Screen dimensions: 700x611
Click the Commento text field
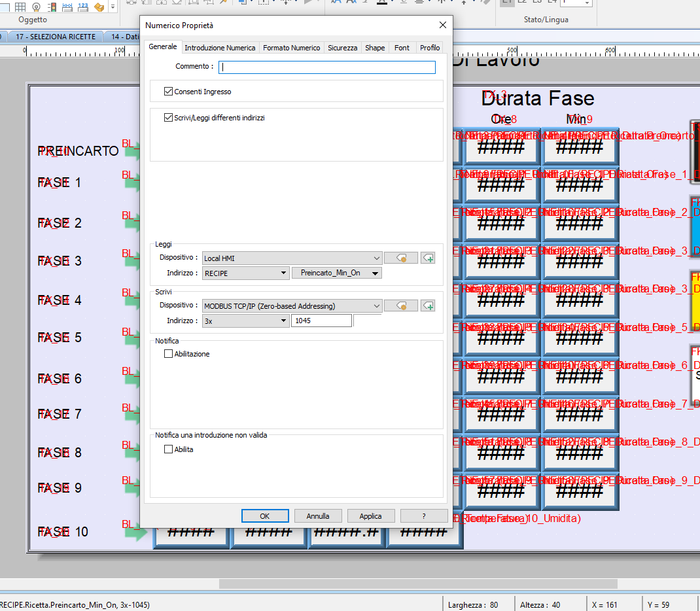pyautogui.click(x=327, y=67)
